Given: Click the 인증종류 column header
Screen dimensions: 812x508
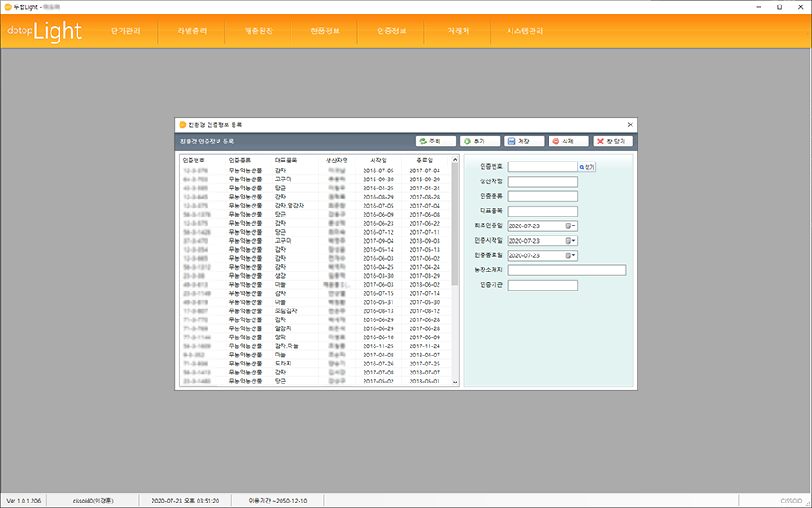Looking at the screenshot, I should tap(241, 160).
